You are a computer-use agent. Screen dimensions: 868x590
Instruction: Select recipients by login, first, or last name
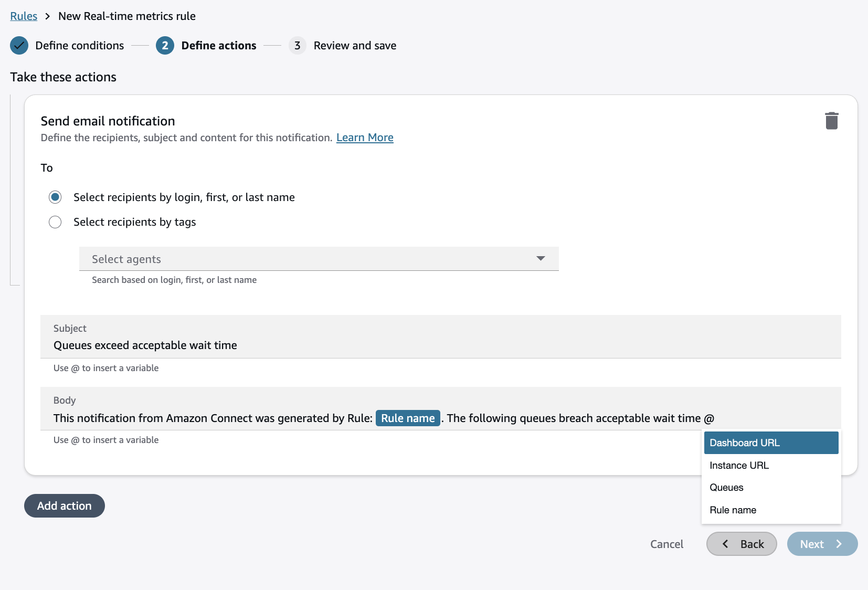coord(55,197)
